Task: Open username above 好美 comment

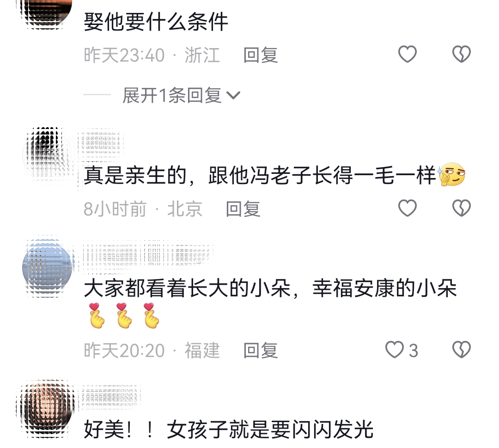Action: pos(110,397)
